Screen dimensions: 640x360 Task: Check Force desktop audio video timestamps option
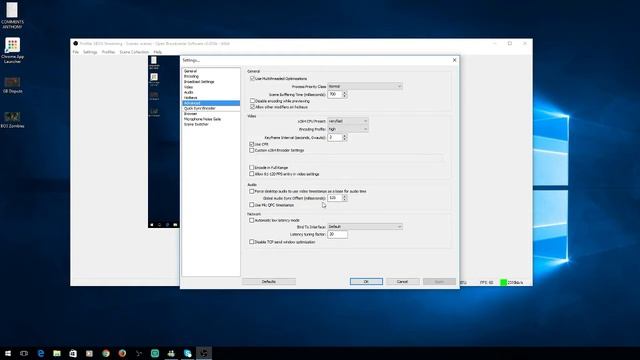(251, 191)
